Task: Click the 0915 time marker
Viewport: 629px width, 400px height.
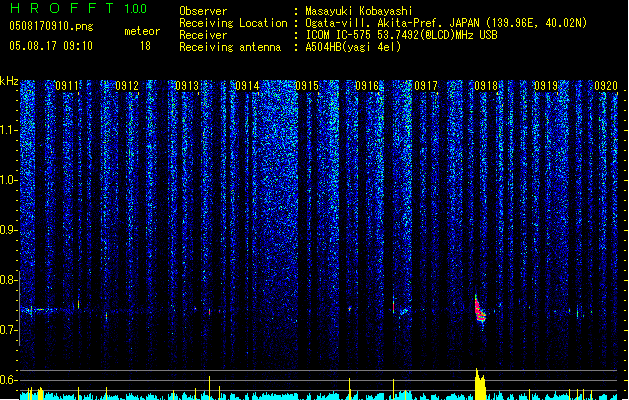Action: pos(307,86)
